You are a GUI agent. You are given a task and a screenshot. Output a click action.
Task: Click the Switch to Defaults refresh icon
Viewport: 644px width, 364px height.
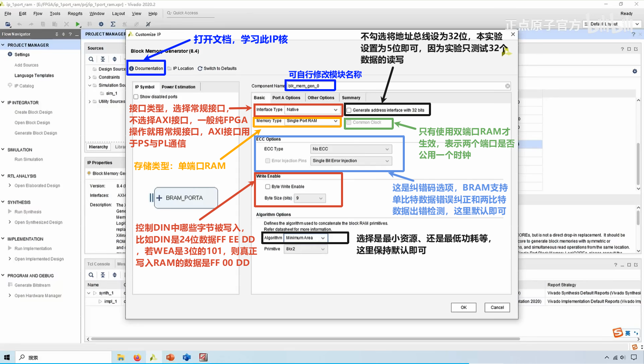(x=200, y=69)
